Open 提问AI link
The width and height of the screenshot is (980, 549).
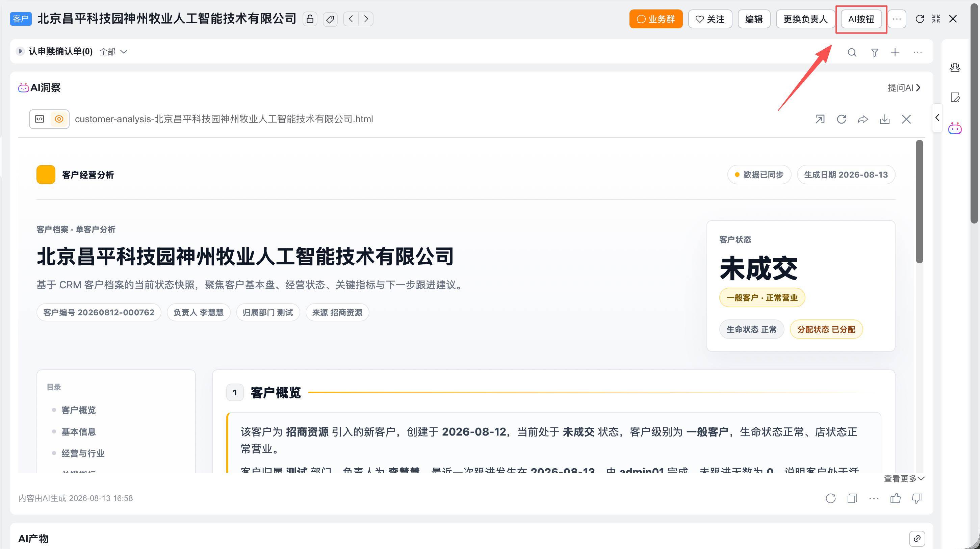(x=904, y=88)
